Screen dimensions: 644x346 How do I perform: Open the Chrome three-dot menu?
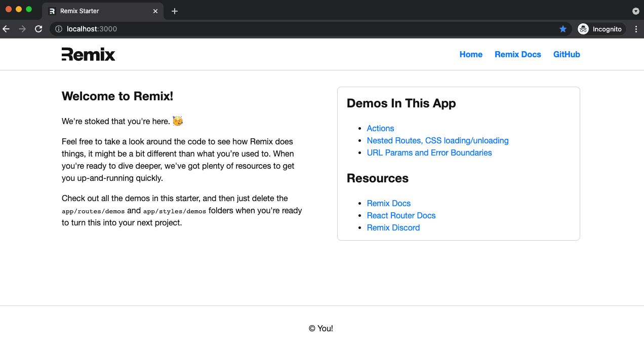[x=636, y=29]
